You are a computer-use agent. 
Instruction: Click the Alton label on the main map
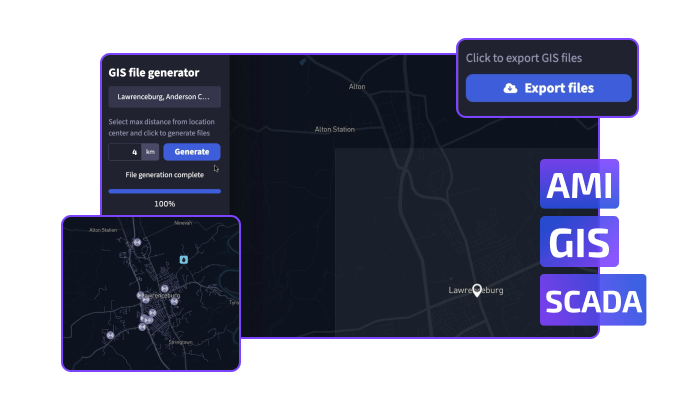357,87
